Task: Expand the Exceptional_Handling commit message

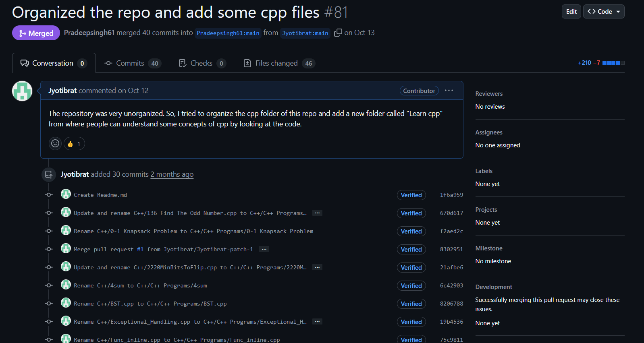Action: click(x=317, y=322)
